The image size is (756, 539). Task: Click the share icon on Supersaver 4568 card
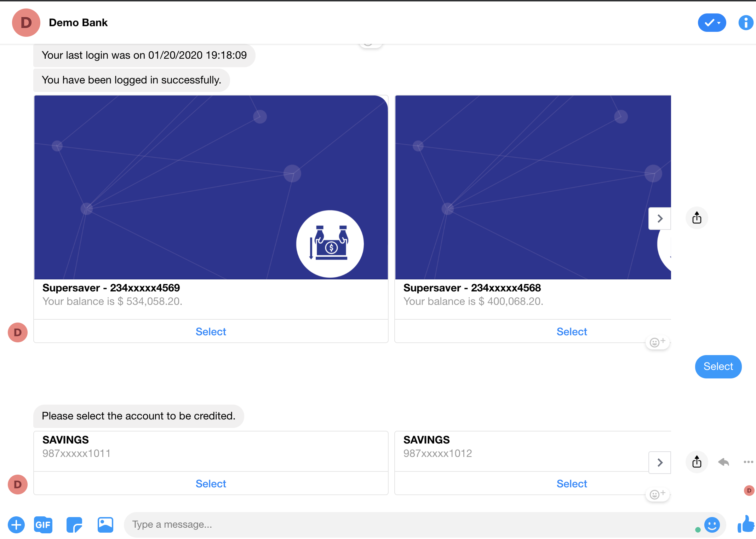(697, 218)
